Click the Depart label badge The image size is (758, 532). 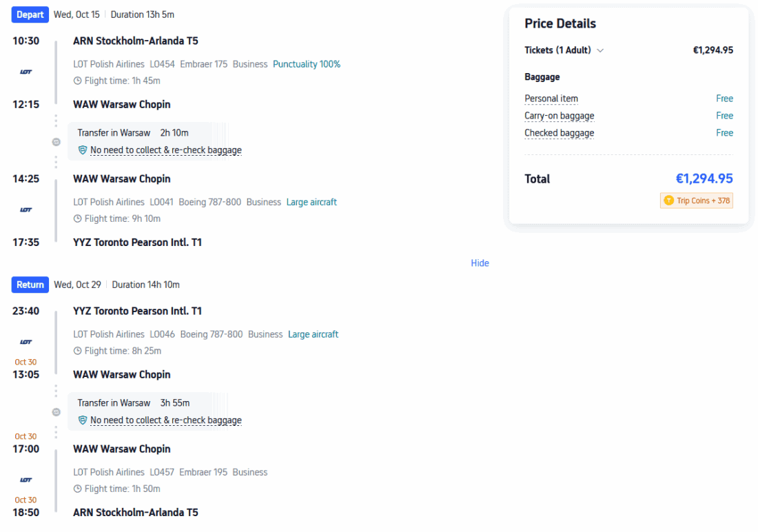coord(30,14)
